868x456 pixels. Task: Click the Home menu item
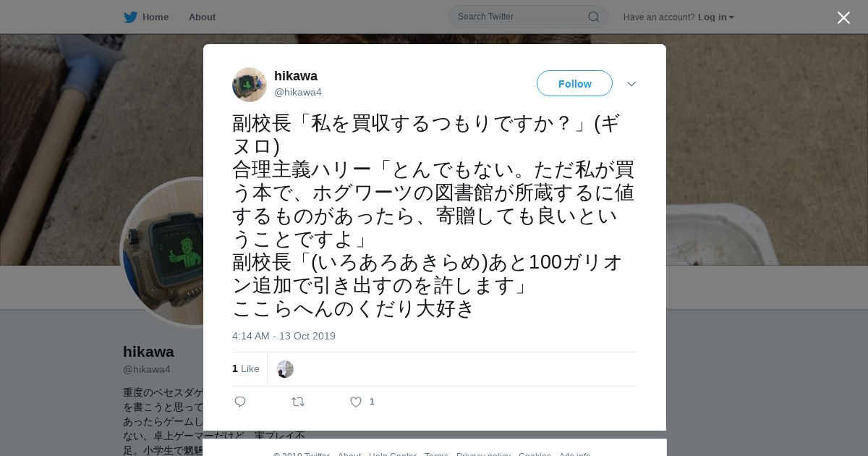click(155, 17)
